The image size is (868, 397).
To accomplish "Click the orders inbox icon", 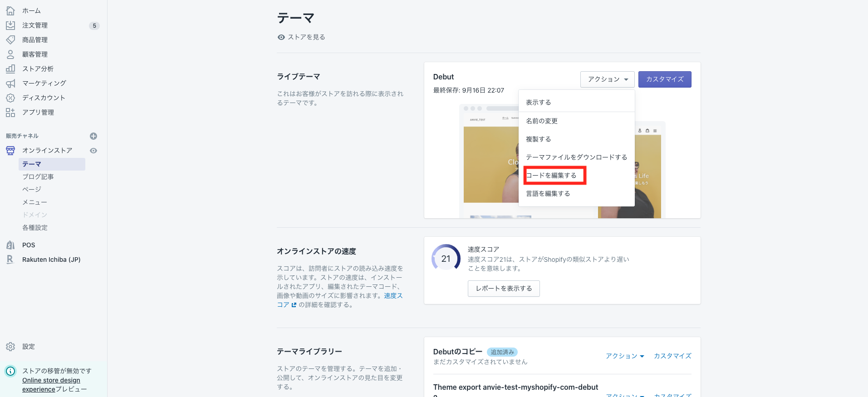I will (10, 25).
